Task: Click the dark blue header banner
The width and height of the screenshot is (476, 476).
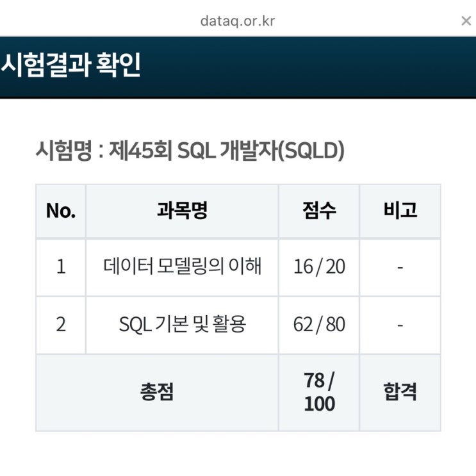Action: point(238,67)
